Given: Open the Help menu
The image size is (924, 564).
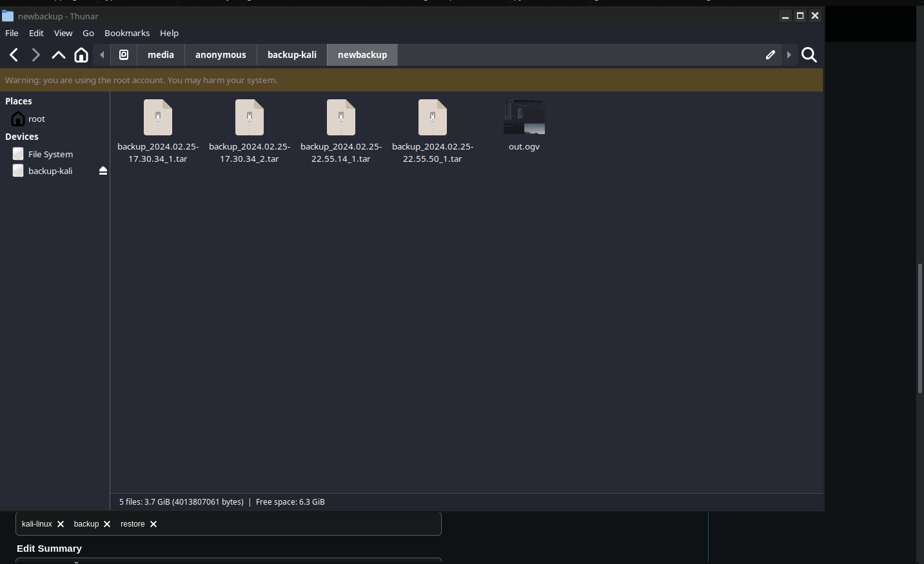Looking at the screenshot, I should tap(170, 33).
